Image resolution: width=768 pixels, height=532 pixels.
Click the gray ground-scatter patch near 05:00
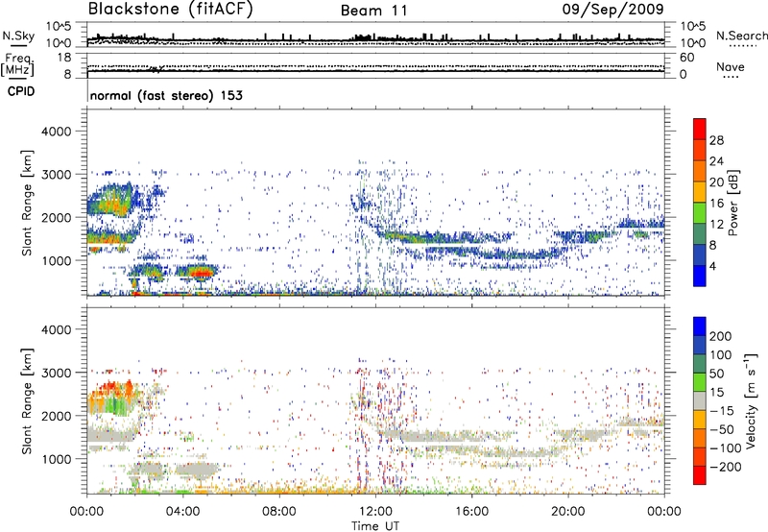196,470
